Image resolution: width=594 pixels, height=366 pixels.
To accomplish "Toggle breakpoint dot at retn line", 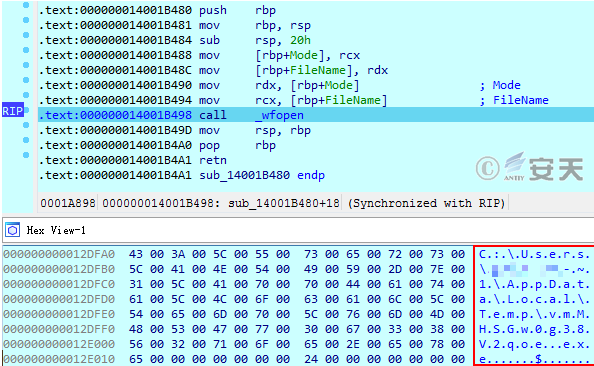I will (x=26, y=155).
